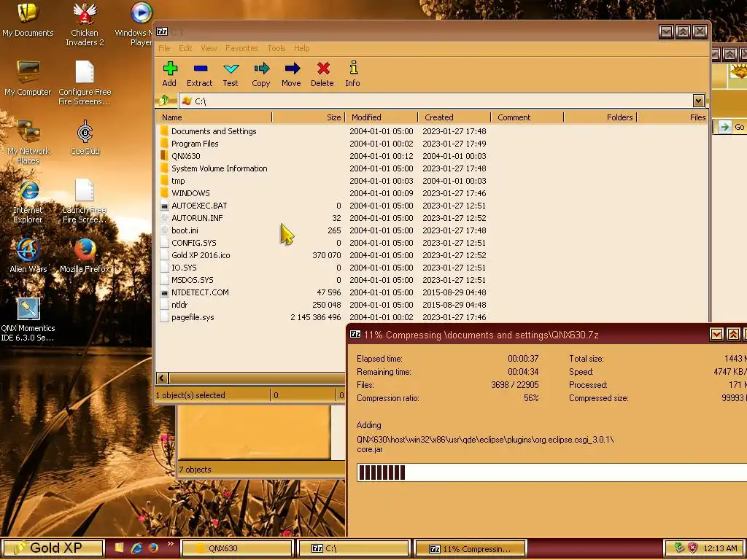The height and width of the screenshot is (560, 747).
Task: Select the CONFIG.SYS file
Action: tap(194, 242)
